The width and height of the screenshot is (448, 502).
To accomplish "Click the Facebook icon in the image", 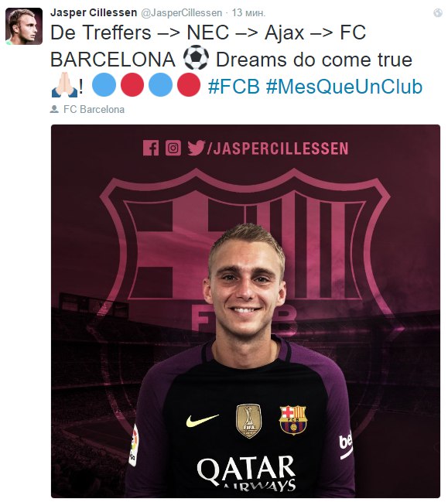I will click(151, 148).
